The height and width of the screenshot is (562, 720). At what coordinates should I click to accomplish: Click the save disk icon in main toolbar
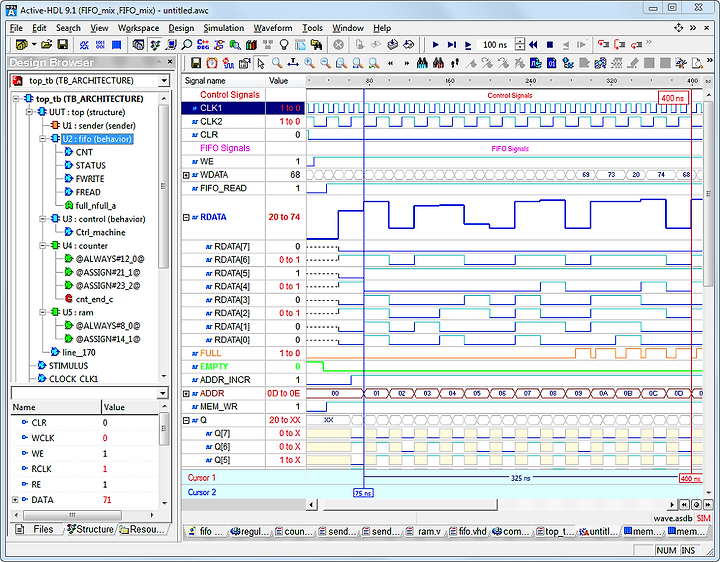click(62, 45)
